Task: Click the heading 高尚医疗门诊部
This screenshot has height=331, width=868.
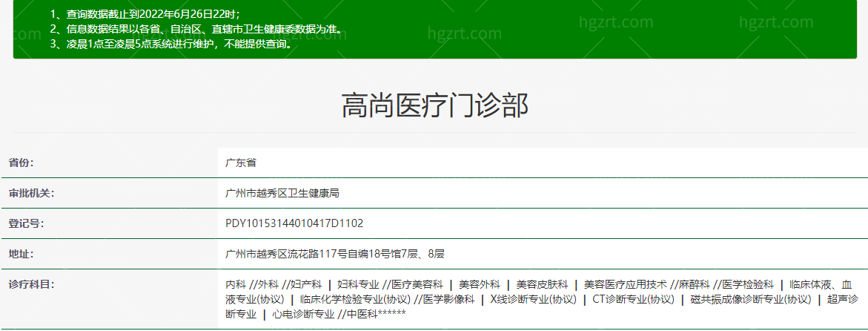Action: 434,106
